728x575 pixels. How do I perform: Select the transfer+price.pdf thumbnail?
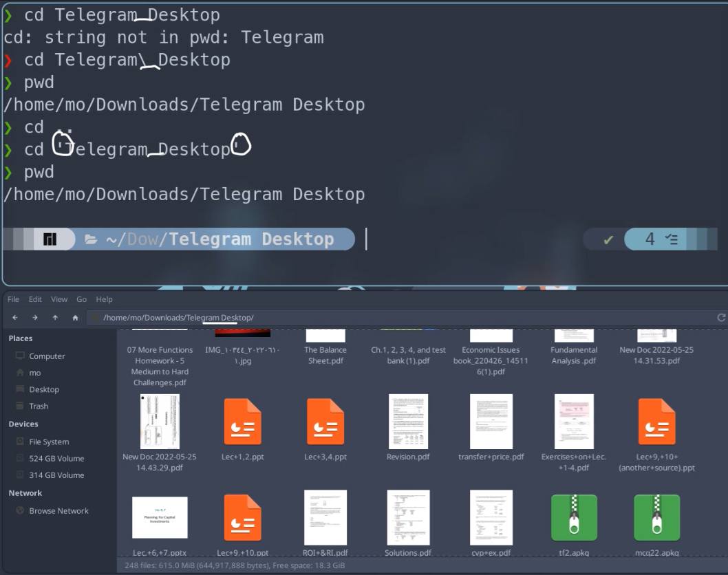(491, 422)
